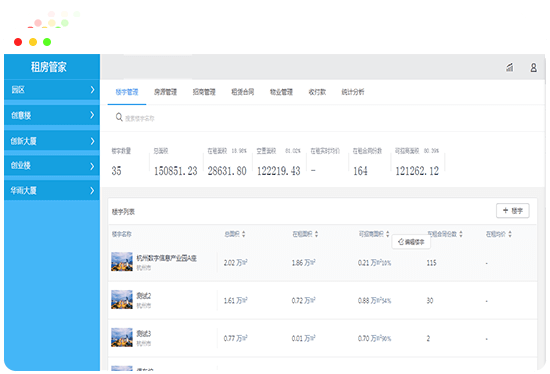Open the statistics chart icon in header
This screenshot has height=374, width=550.
click(x=509, y=67)
